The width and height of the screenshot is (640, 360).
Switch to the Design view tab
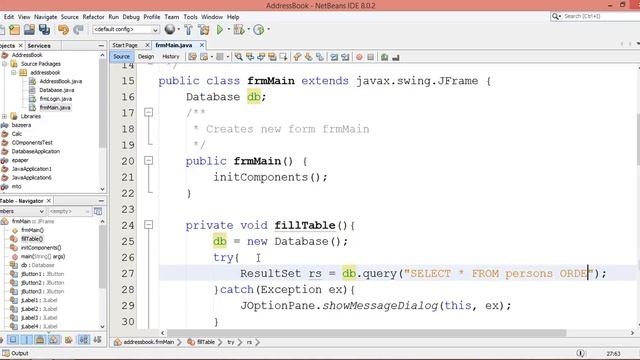[x=146, y=57]
